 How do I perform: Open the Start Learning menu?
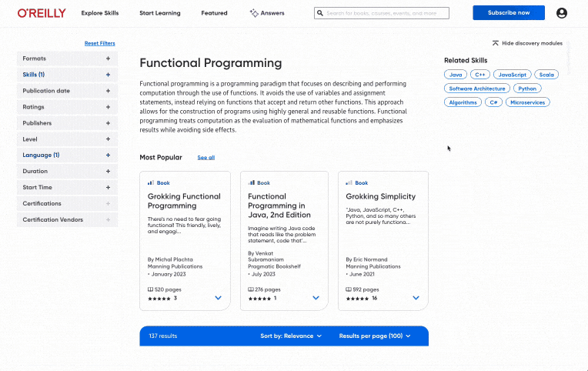159,13
